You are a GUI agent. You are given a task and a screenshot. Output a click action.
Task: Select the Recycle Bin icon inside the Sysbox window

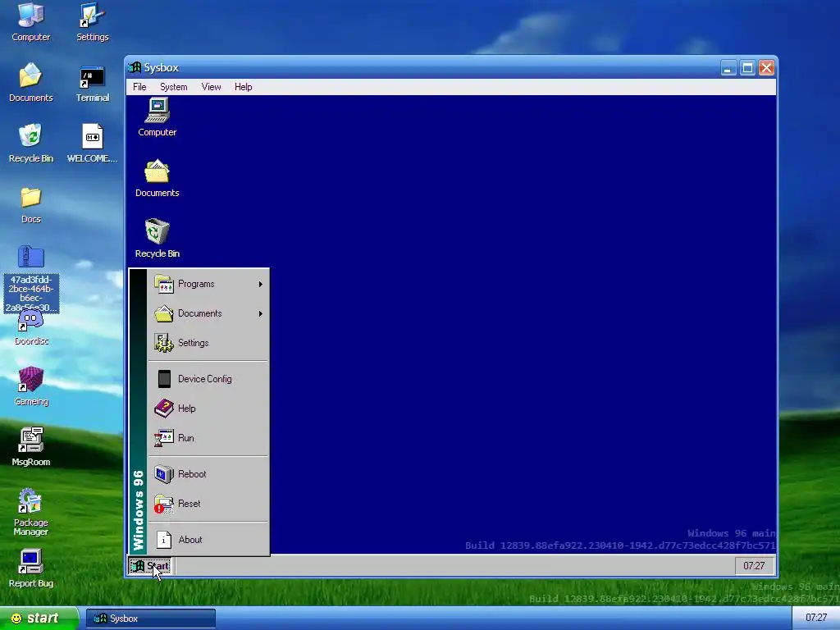[157, 239]
